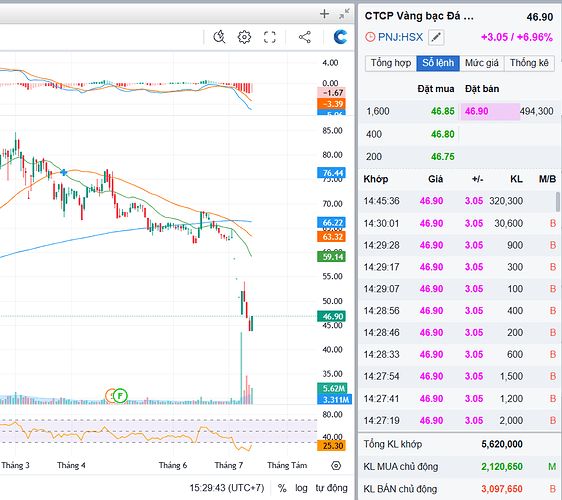Click the 59.14 green moving average label

pyautogui.click(x=332, y=257)
